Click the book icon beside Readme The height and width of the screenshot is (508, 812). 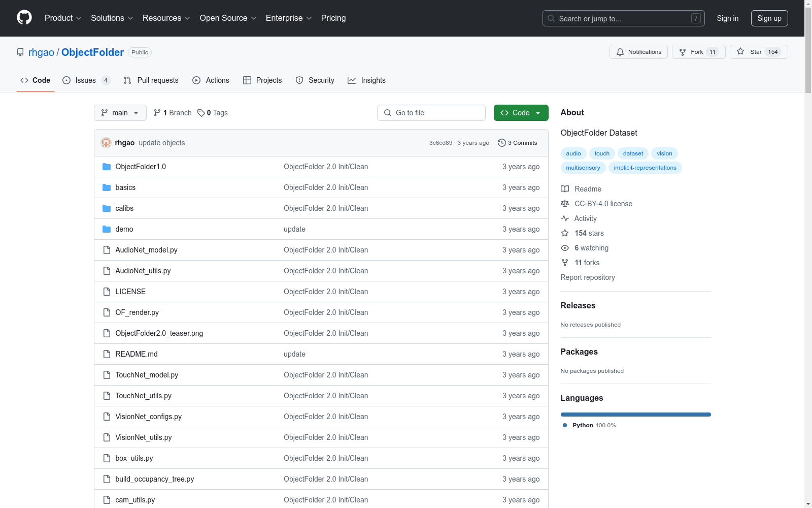tap(565, 189)
